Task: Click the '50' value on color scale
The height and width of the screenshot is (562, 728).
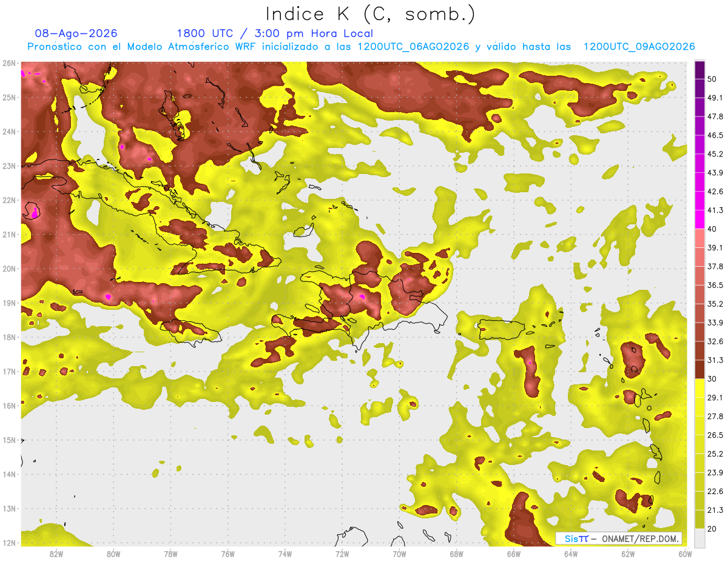Action: (712, 79)
